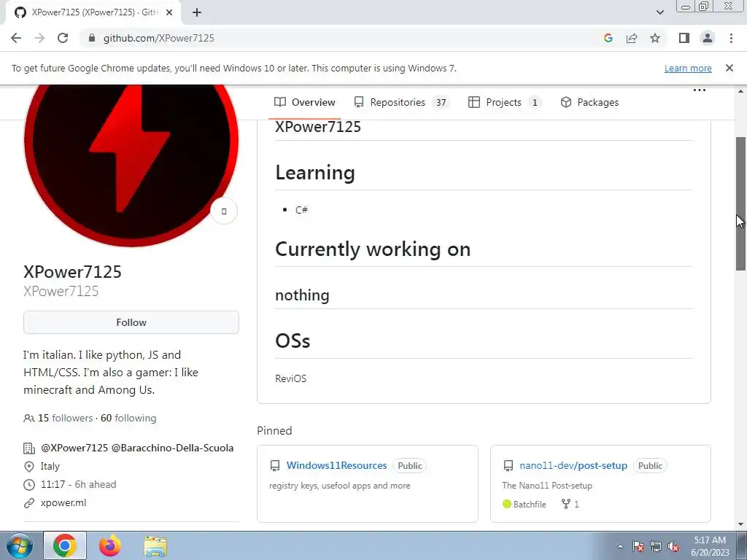
Task: Click the page vertical scrollbar thumb
Action: pos(741,203)
